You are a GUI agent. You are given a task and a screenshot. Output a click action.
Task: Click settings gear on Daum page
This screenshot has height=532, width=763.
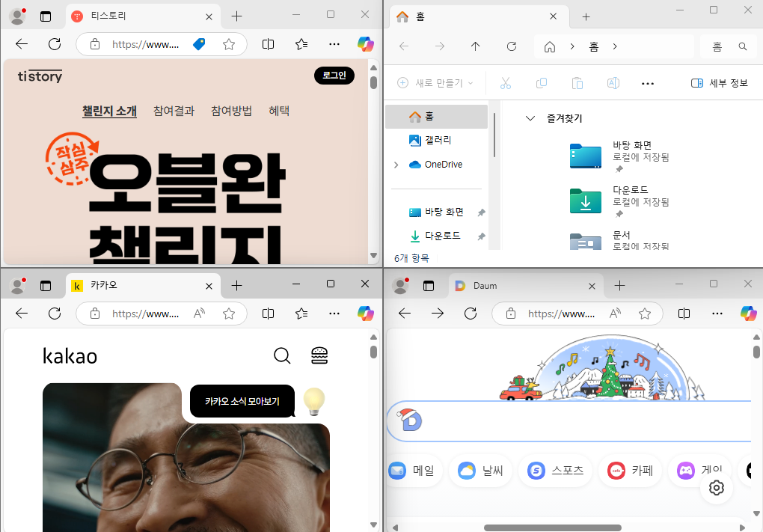pyautogui.click(x=717, y=488)
